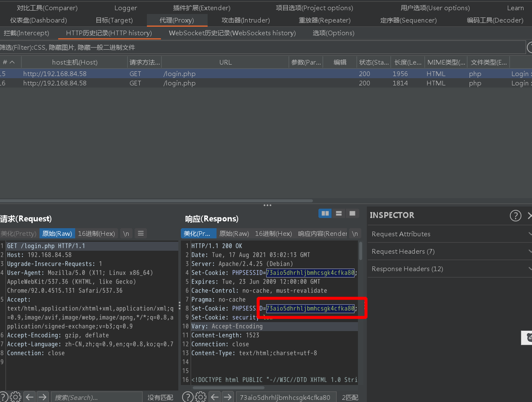Viewport: 532px width, 402px height.
Task: Go to next match in request search
Action: [x=42, y=397]
